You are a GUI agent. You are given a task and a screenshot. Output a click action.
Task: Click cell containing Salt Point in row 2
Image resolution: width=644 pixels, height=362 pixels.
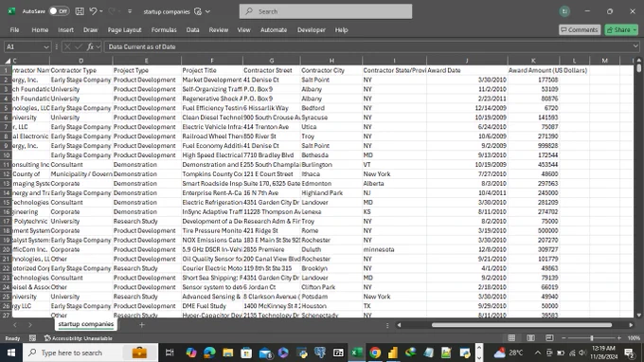331,80
